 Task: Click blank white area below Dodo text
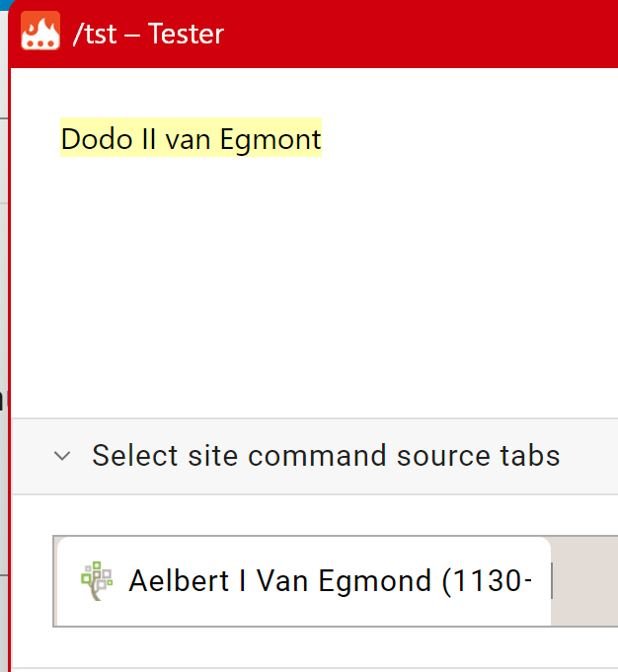313,283
